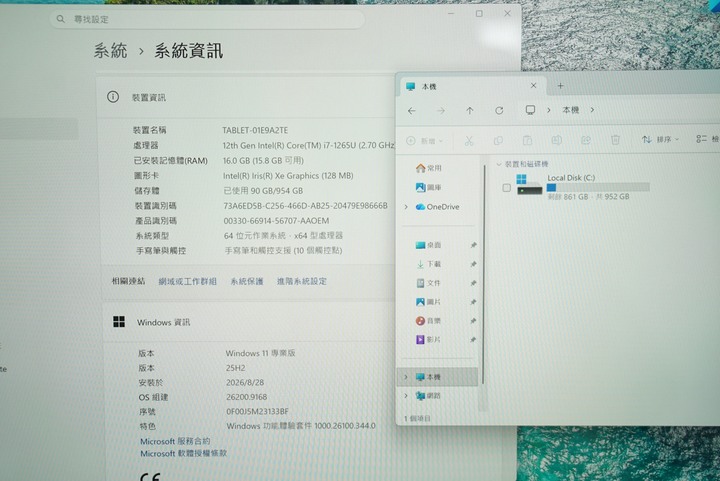Click the 裝置資訊 info icon
The width and height of the screenshot is (720, 481).
(x=113, y=97)
